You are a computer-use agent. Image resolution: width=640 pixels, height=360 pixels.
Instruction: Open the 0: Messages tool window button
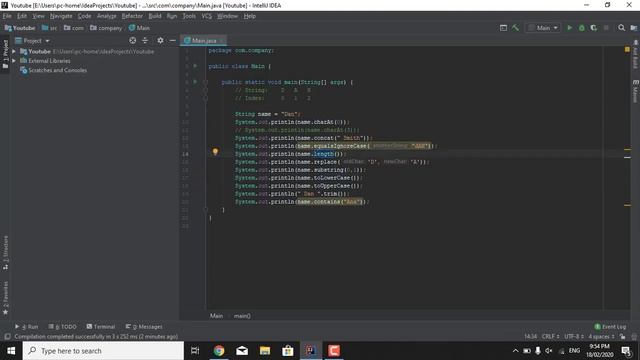(144, 327)
